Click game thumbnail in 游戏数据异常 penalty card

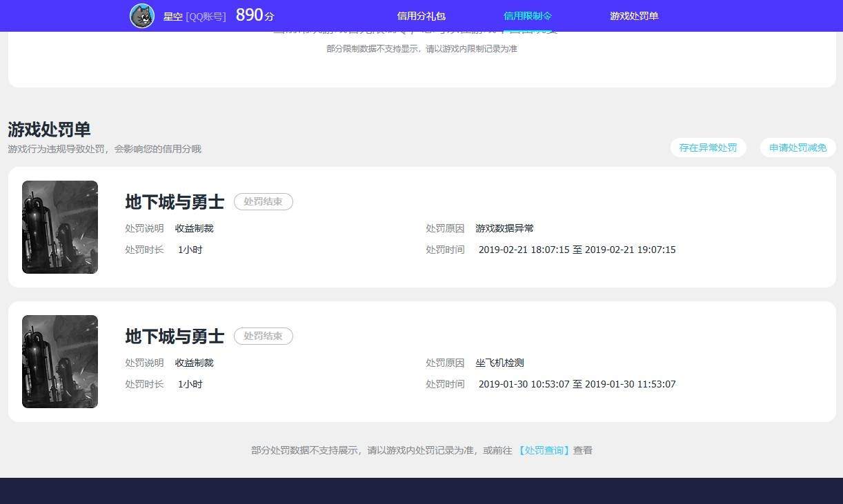pos(60,227)
